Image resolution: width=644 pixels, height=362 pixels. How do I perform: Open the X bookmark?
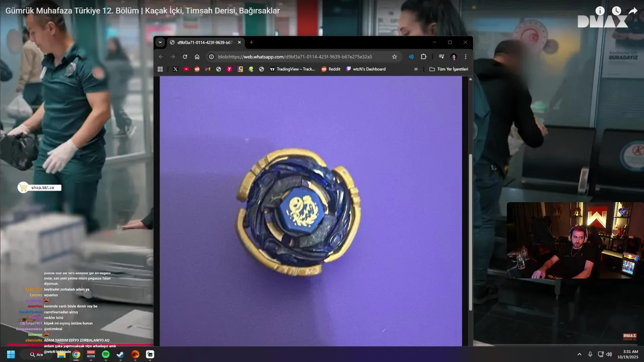point(175,69)
